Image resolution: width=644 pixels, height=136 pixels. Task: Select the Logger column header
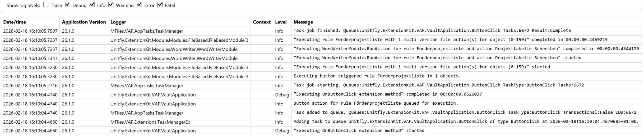coord(118,22)
